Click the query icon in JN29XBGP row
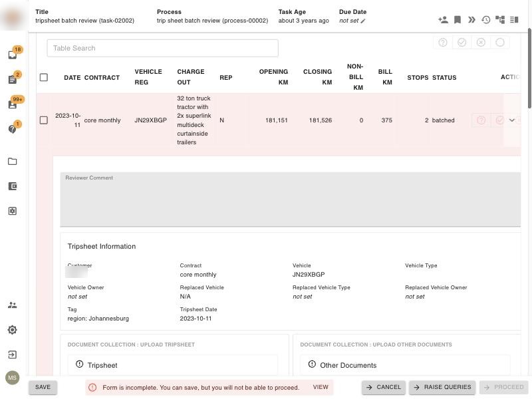532x399 pixels. (x=481, y=120)
